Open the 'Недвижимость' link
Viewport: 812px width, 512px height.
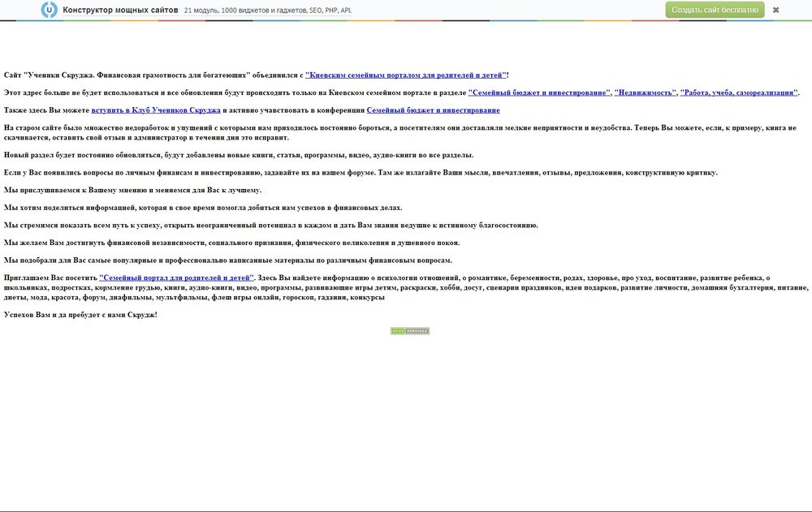click(x=646, y=93)
